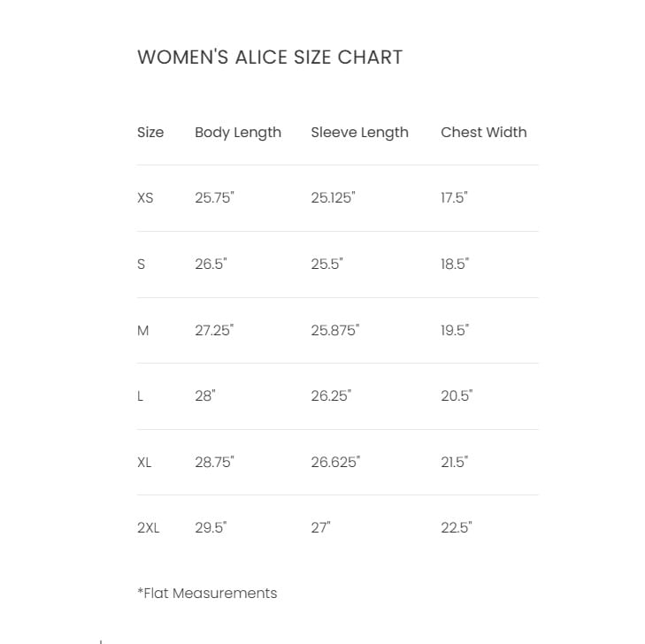Select the 28" body length value
Image resolution: width=645 pixels, height=644 pixels.
[x=205, y=396]
